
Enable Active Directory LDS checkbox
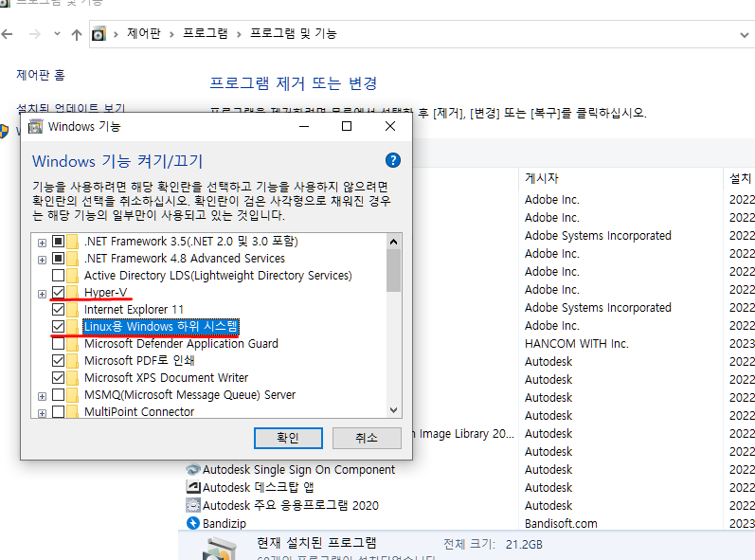(59, 276)
